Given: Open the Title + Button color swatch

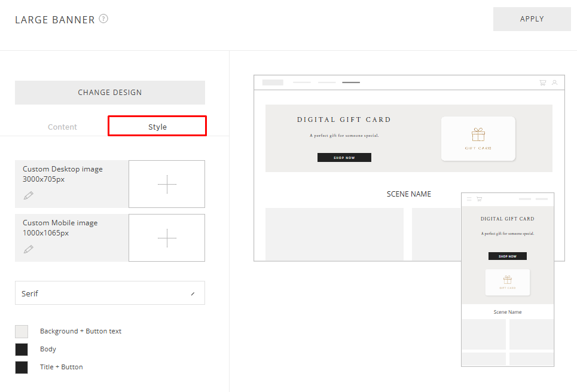Looking at the screenshot, I should click(x=22, y=367).
